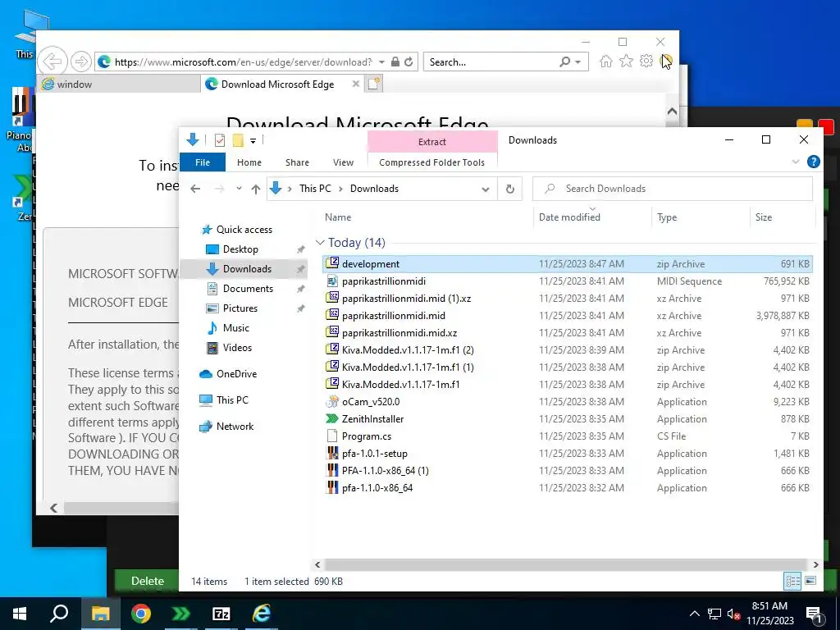Select the development zip archive

(568, 263)
